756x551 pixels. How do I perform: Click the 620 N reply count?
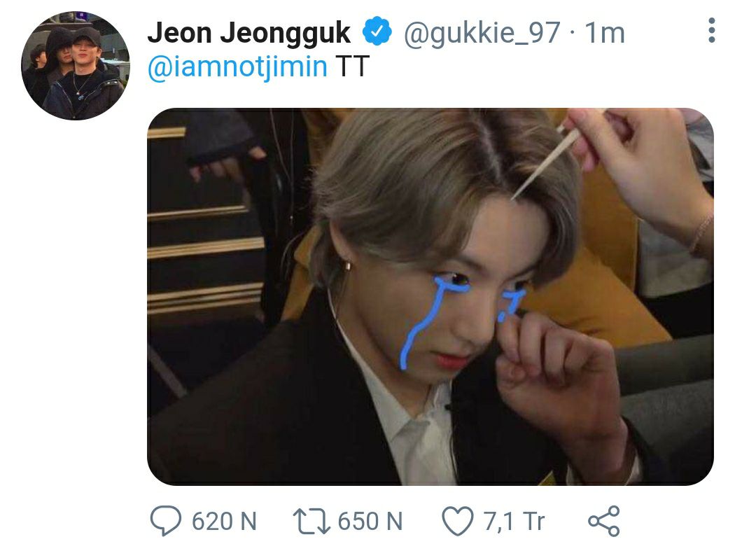(x=224, y=522)
